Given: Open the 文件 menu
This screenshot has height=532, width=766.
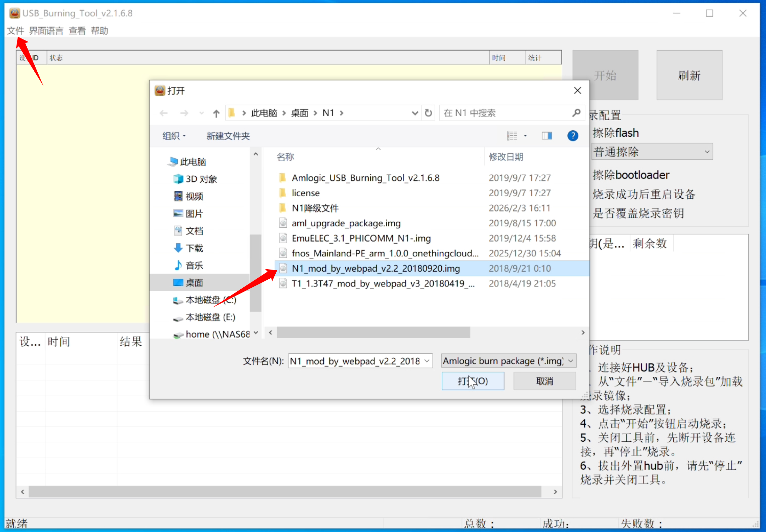Looking at the screenshot, I should (x=15, y=31).
